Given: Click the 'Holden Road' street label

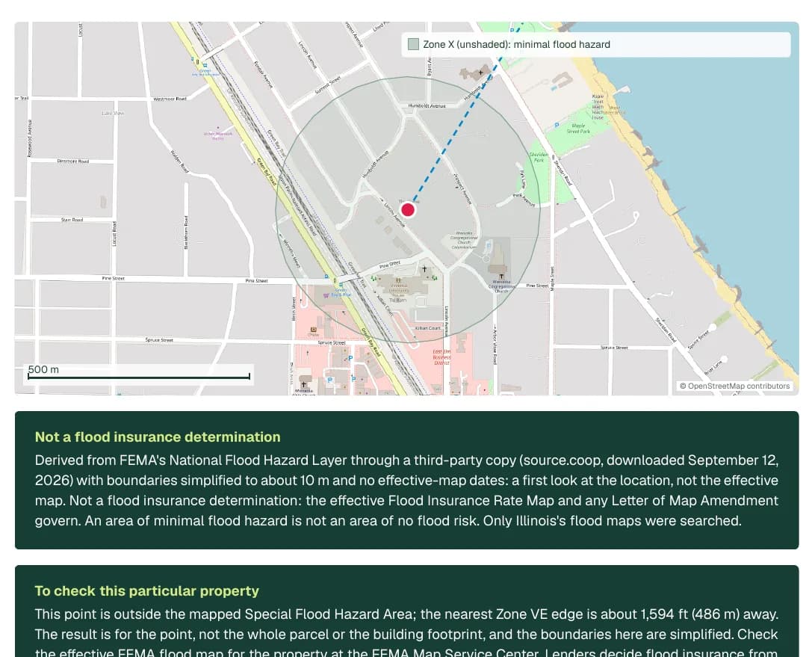Looking at the screenshot, I should point(180,161).
